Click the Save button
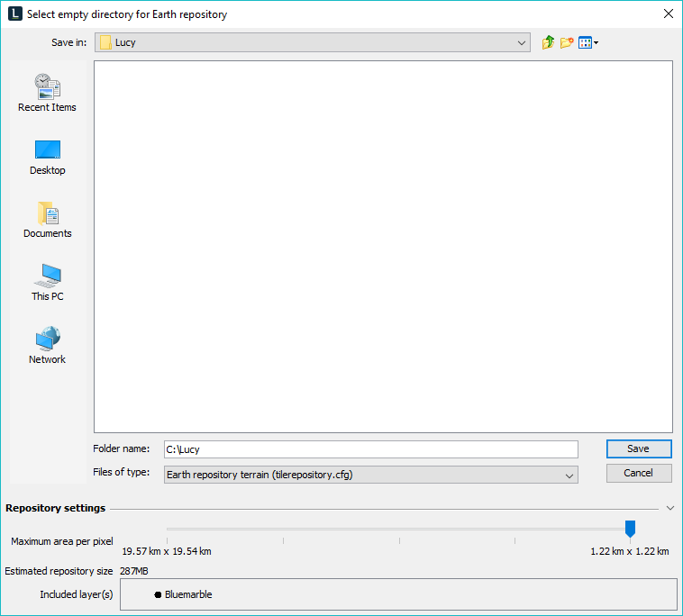683x616 pixels. point(638,448)
